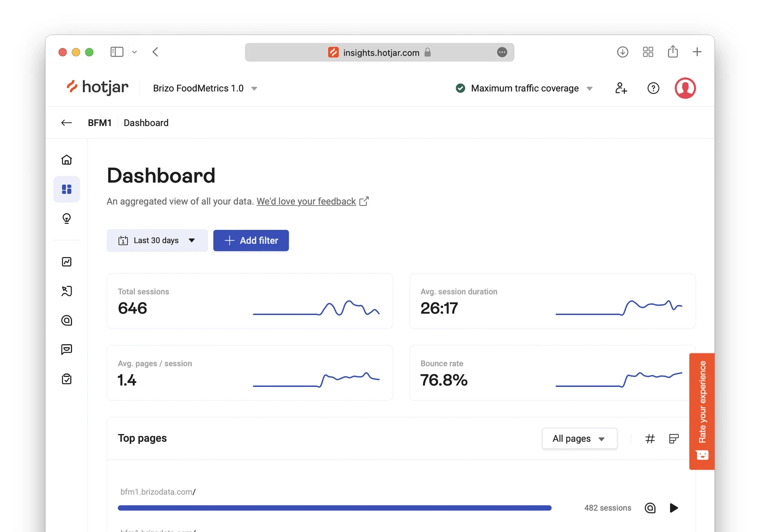Click page options ellipsis in address bar
The height and width of the screenshot is (532, 760).
502,52
